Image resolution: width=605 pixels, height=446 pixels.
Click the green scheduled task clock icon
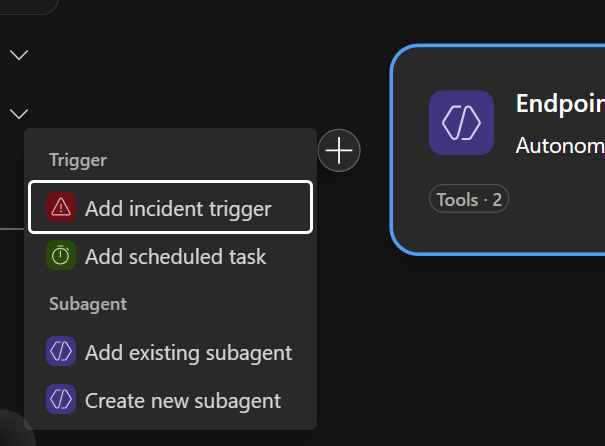pyautogui.click(x=61, y=256)
